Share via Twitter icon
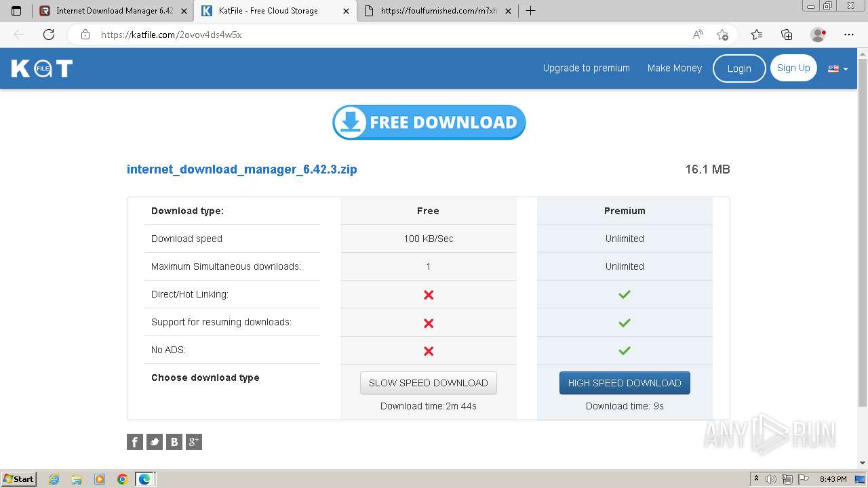 tap(155, 442)
